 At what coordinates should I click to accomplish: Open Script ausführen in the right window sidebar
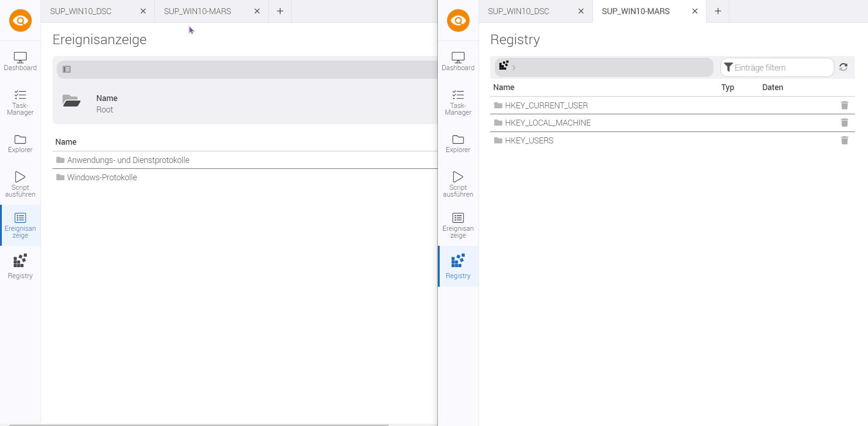point(458,184)
